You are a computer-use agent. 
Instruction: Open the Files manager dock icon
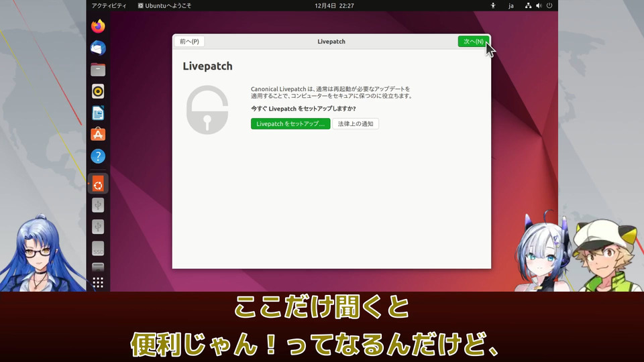point(98,70)
